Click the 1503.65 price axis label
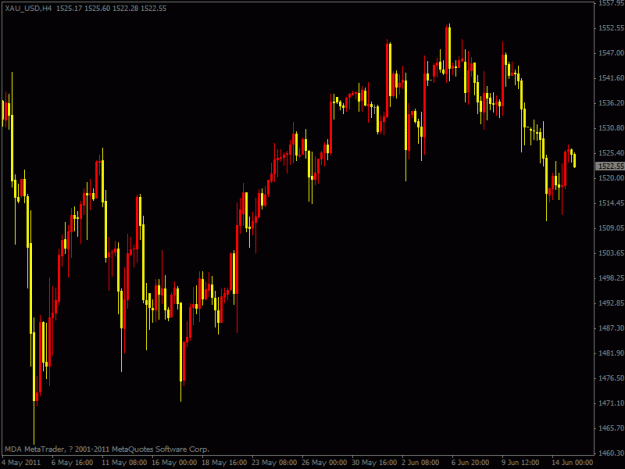Image resolution: width=625 pixels, height=469 pixels. (611, 253)
